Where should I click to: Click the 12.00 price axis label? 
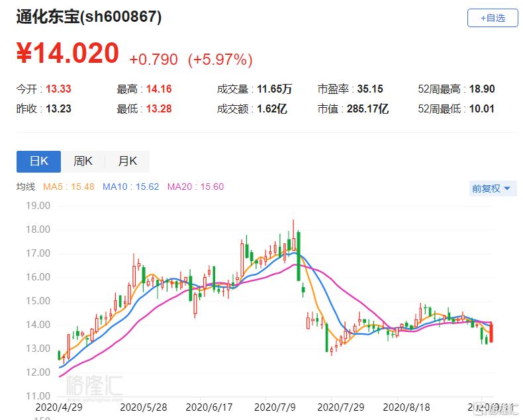pos(38,372)
